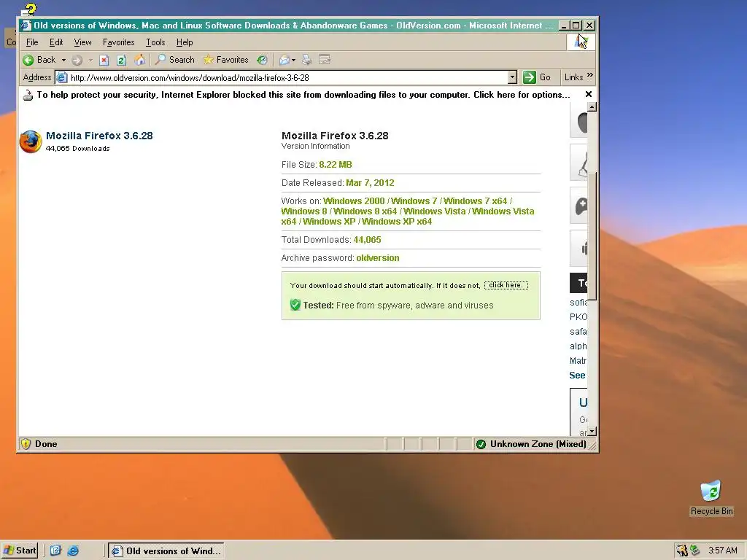Open the Tools menu
Viewport: 747px width, 560px height.
[155, 42]
